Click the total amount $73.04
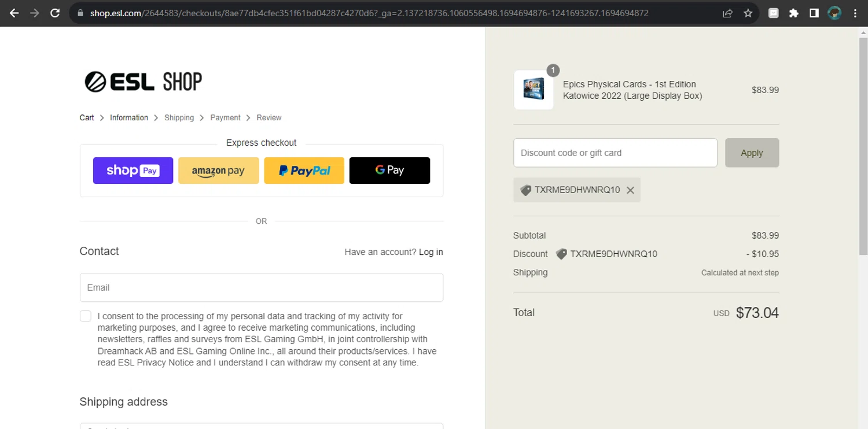Screen dimensions: 868x429 (757, 313)
